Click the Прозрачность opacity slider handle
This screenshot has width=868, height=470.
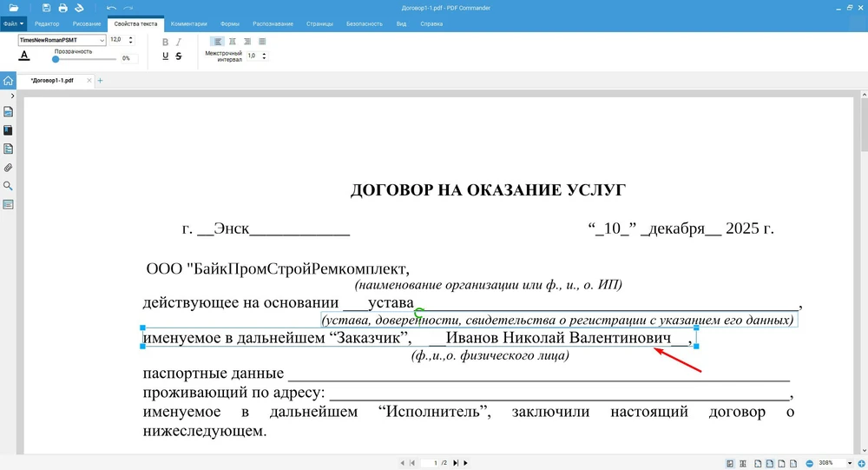pyautogui.click(x=56, y=59)
